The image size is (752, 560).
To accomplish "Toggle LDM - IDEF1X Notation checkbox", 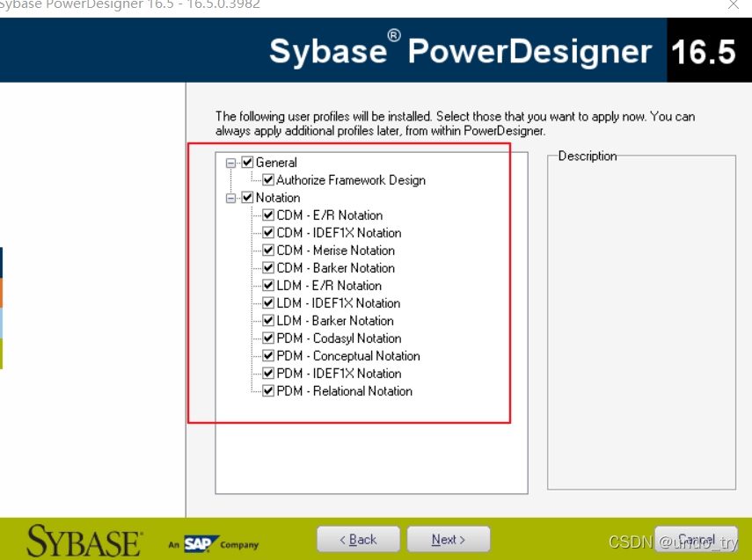I will (x=268, y=302).
